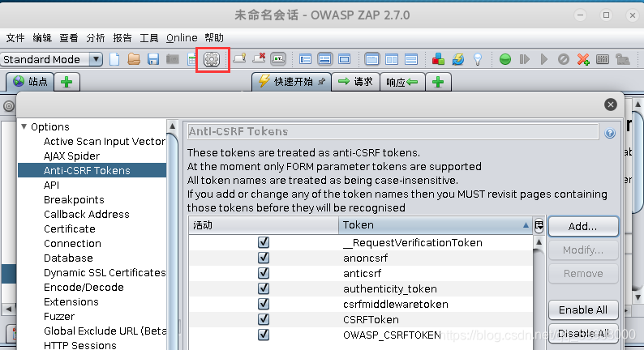Click the Manage Add-ons colored blocks icon

click(438, 59)
